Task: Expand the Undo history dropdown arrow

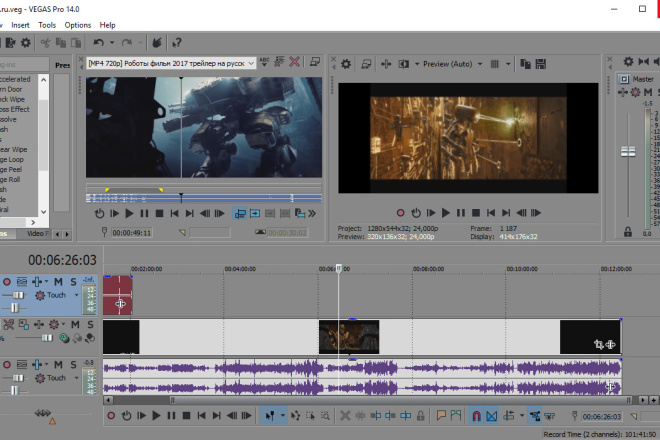Action: 112,43
